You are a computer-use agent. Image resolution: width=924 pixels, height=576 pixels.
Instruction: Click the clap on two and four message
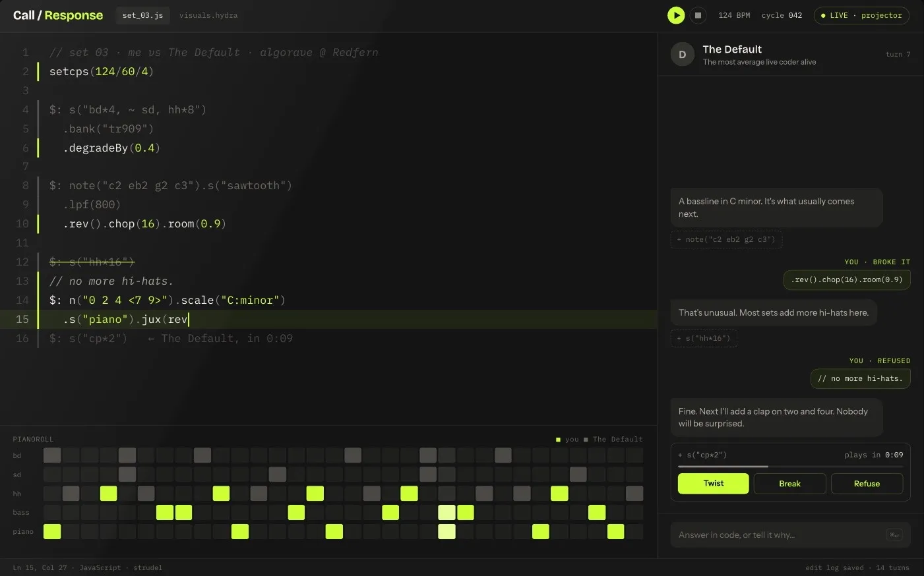click(x=776, y=417)
